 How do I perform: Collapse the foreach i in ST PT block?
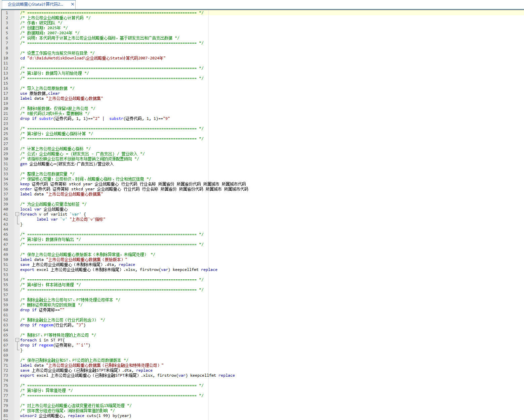point(17,340)
